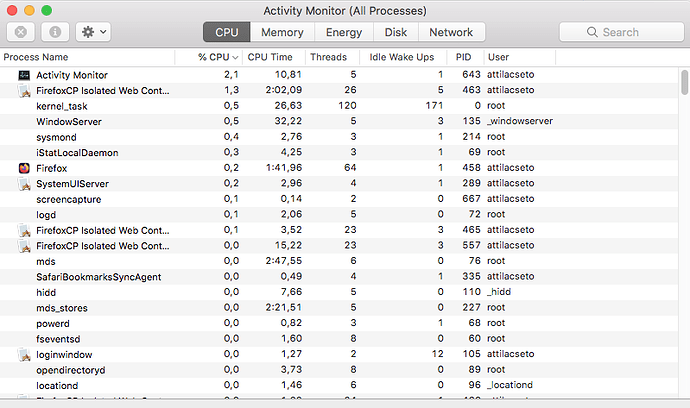Click the magnifier icon in Search

coord(592,32)
